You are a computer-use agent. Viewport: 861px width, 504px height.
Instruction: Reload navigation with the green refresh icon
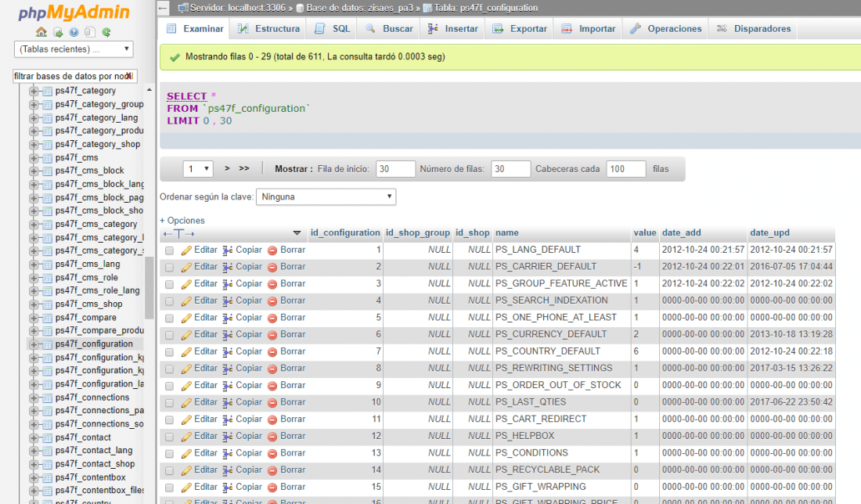tap(106, 32)
